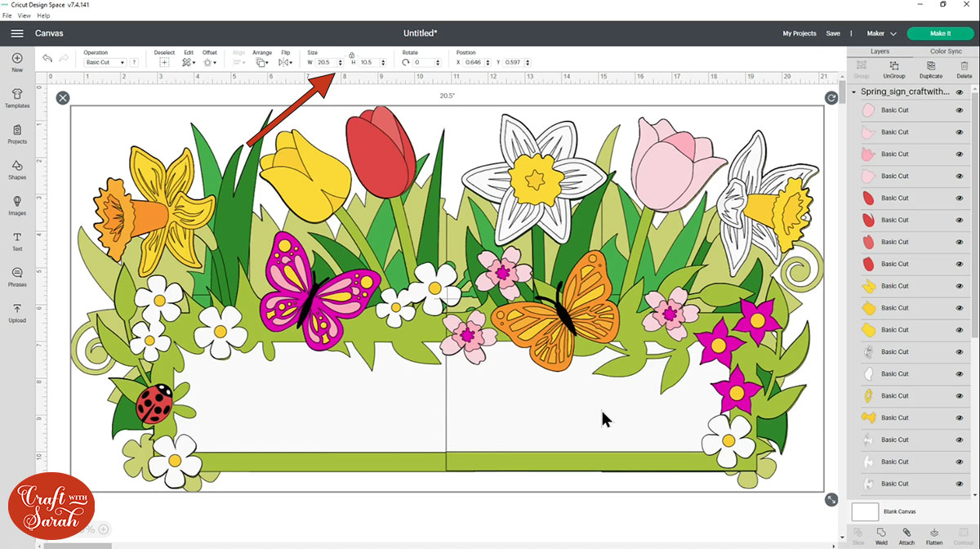Collapse the Spring_sign layer group

point(853,92)
